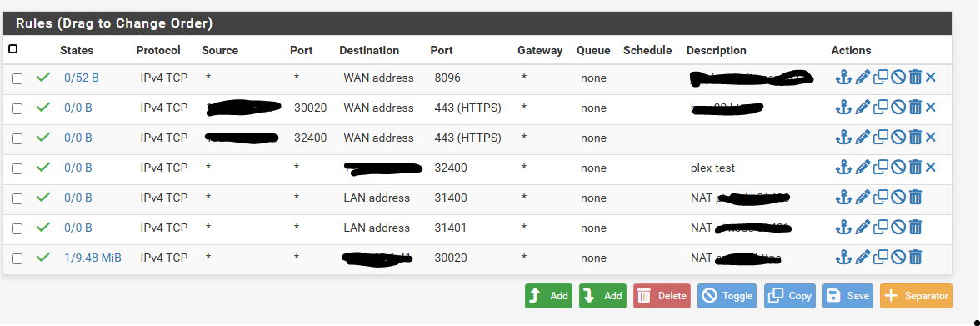
Task: Disable the source port 32400 rule
Action: pyautogui.click(x=898, y=138)
